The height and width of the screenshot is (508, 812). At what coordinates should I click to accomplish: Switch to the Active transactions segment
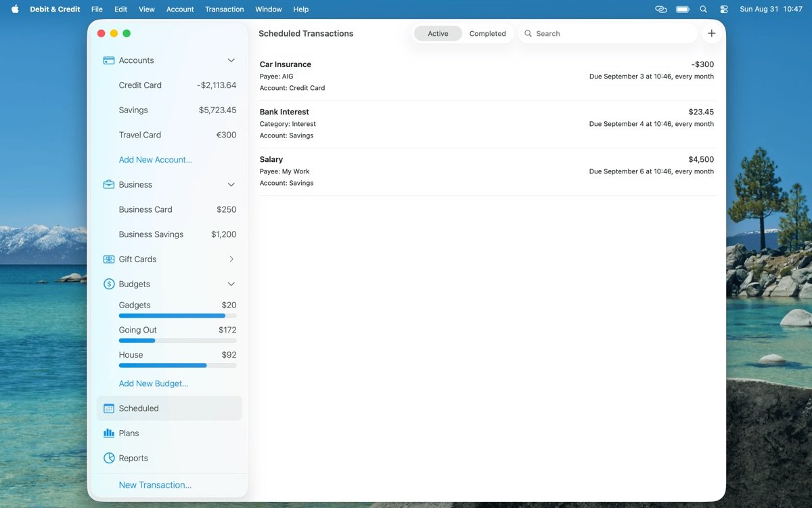click(438, 33)
